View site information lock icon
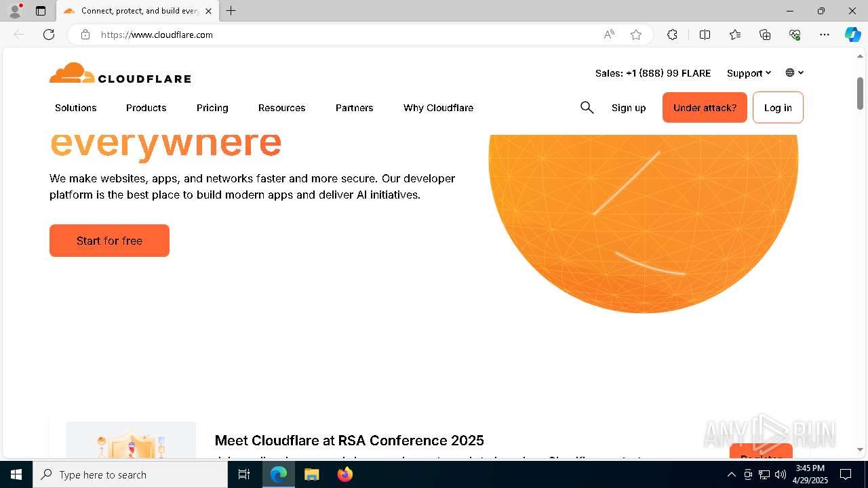 pyautogui.click(x=85, y=35)
